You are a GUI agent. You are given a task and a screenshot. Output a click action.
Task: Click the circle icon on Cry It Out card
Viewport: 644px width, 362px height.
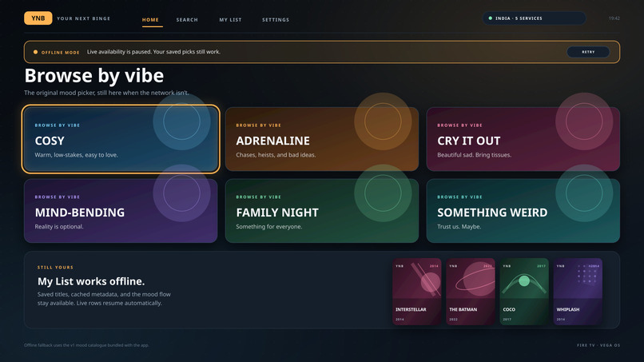click(x=584, y=121)
